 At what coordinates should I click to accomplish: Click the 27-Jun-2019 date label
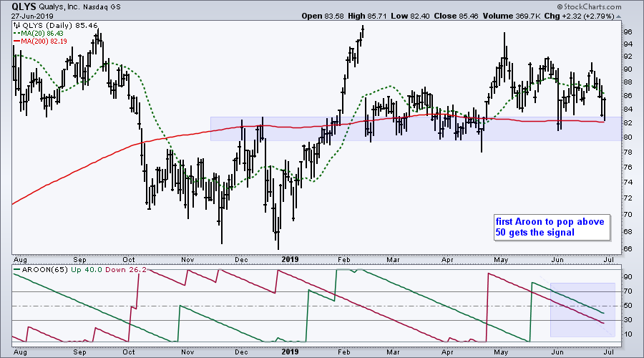tap(32, 16)
